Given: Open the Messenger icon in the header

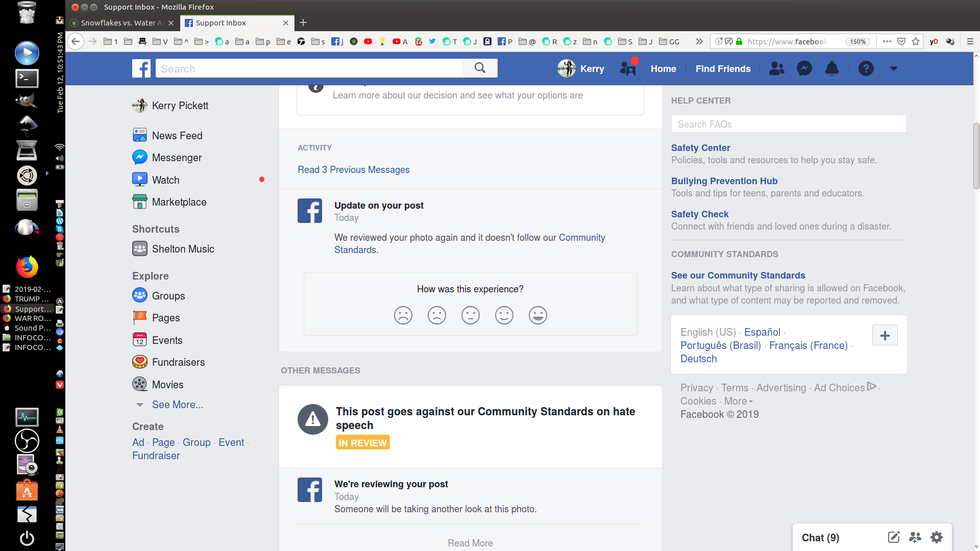Looking at the screenshot, I should 804,68.
